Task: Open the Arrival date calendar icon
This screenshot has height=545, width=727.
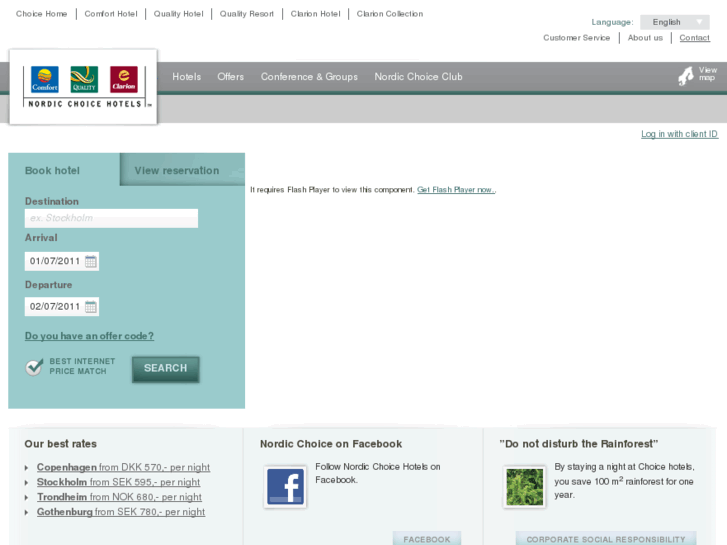Action: point(91,262)
